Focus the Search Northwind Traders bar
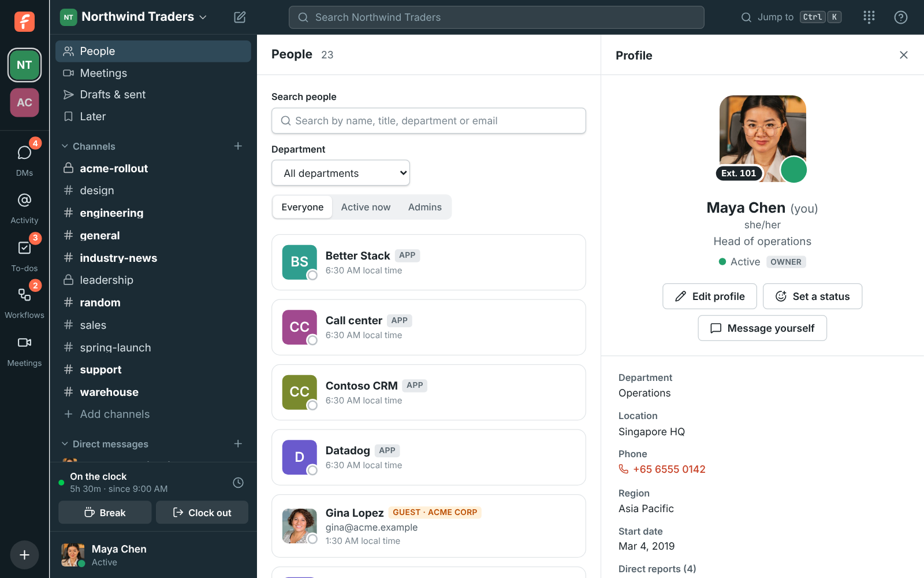This screenshot has width=924, height=578. pos(497,17)
